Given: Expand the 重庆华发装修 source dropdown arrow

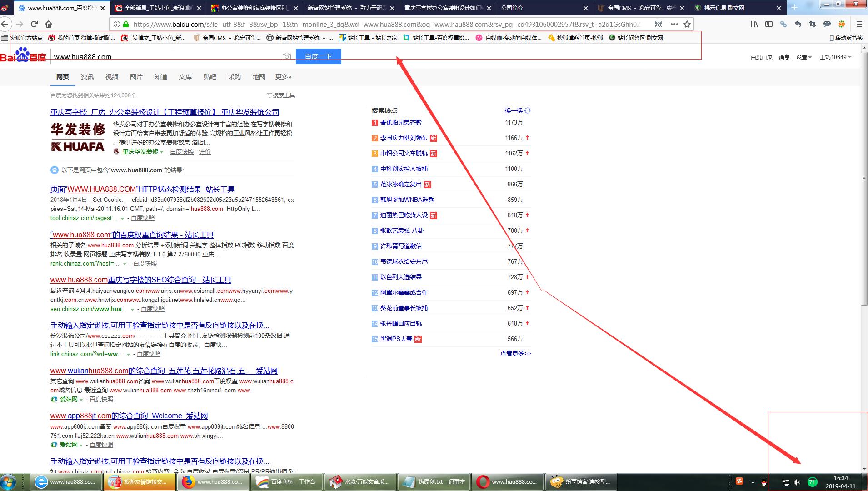Looking at the screenshot, I should (x=161, y=152).
